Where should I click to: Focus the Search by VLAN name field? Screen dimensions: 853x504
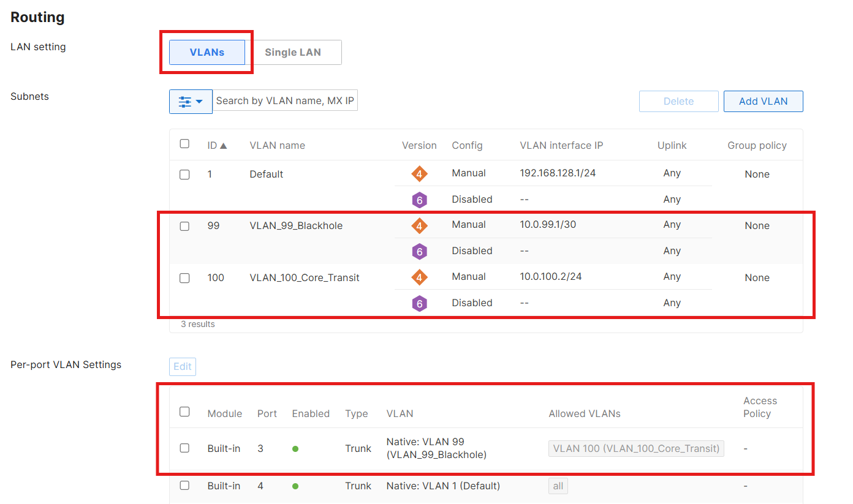[x=285, y=101]
